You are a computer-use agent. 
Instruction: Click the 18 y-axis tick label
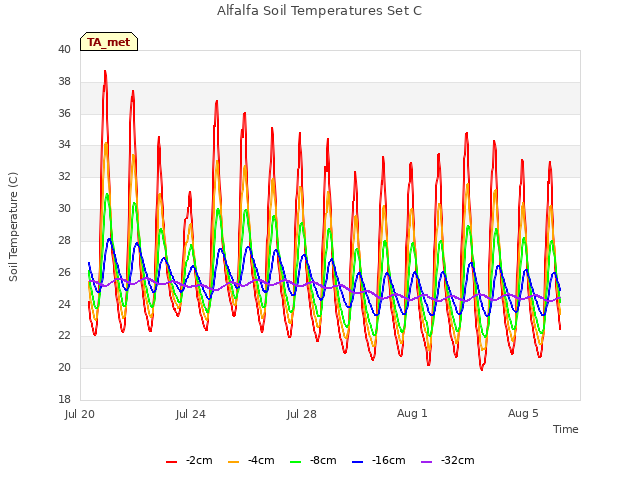64,399
